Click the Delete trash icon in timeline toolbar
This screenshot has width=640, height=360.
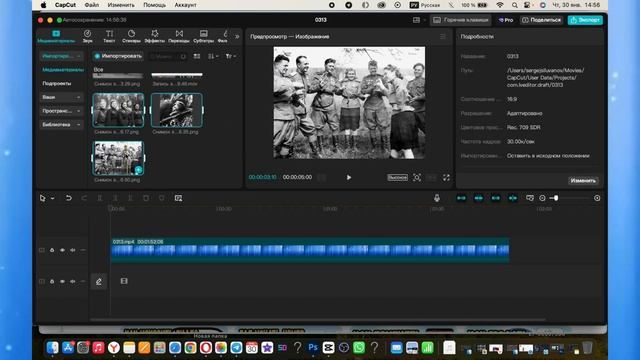coord(146,198)
